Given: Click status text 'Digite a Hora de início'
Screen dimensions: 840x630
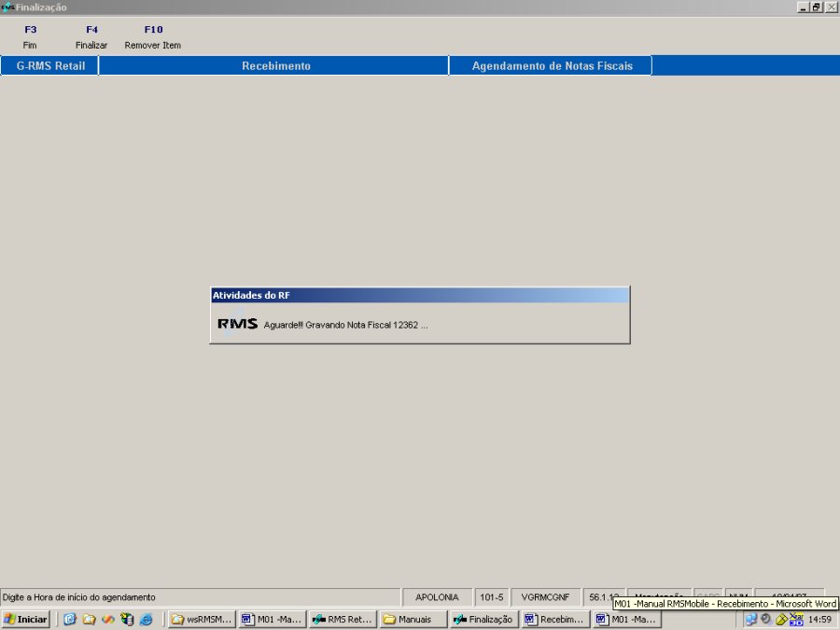Looking at the screenshot, I should click(78, 596).
